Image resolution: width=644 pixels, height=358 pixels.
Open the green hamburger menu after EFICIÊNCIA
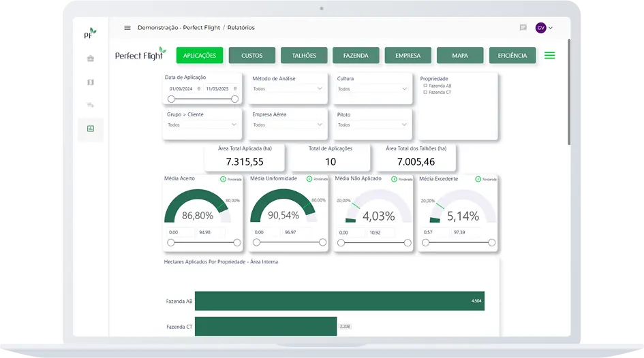(549, 55)
